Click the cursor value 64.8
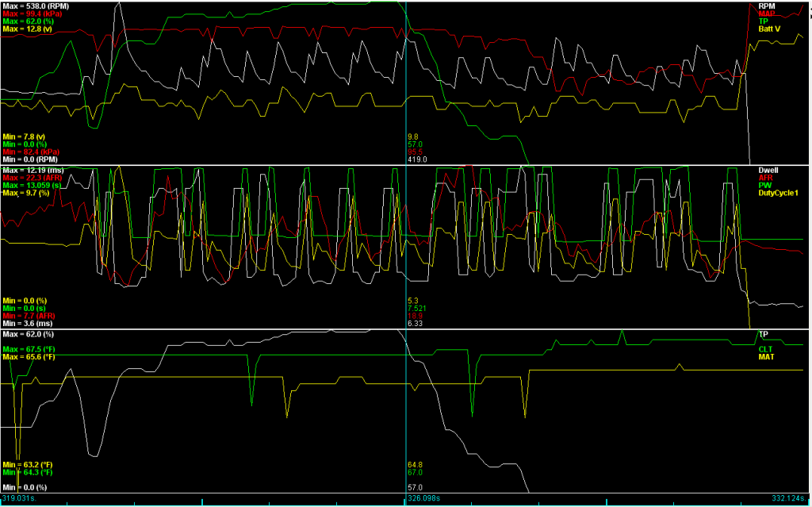The height and width of the screenshot is (507, 812). [416, 464]
